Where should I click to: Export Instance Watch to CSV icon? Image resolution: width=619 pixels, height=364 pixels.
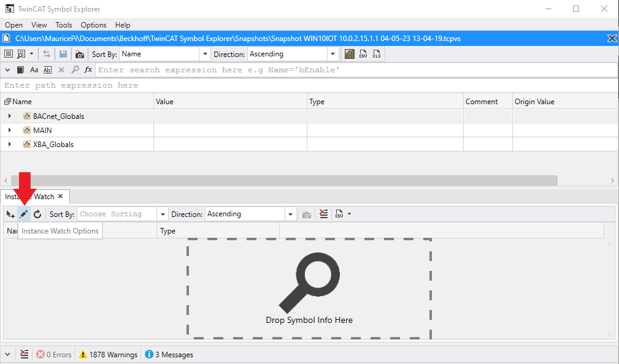[x=339, y=214]
